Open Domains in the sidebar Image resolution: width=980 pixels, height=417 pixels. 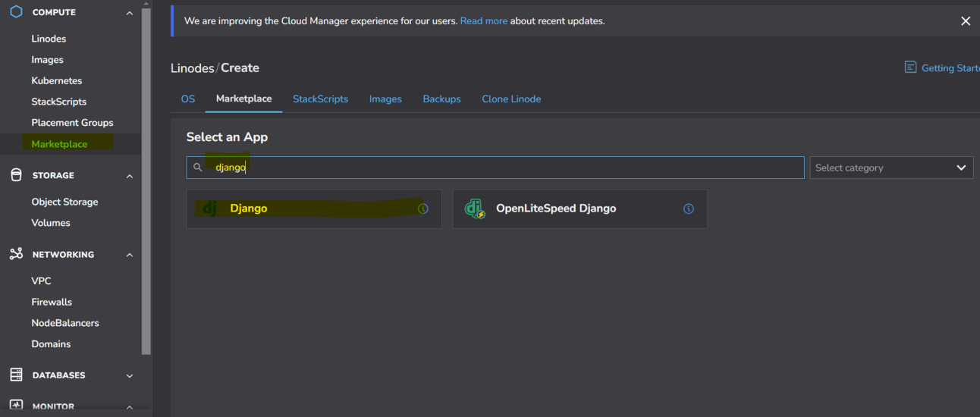coord(51,344)
